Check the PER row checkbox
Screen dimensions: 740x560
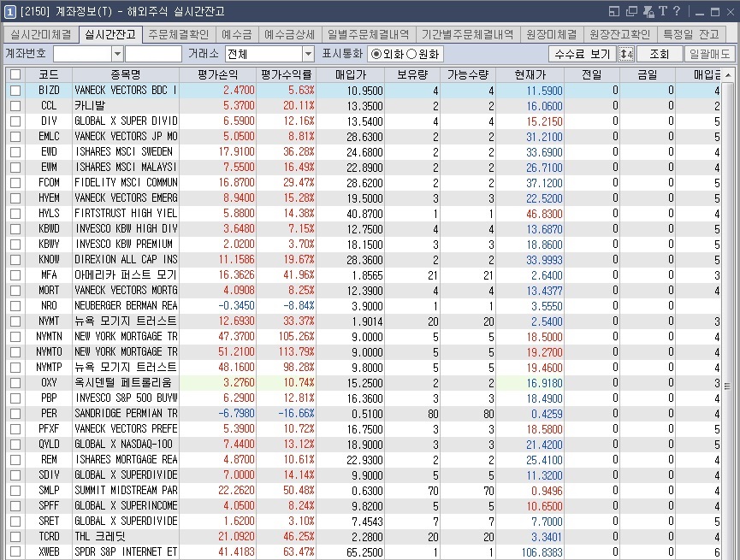coord(15,414)
